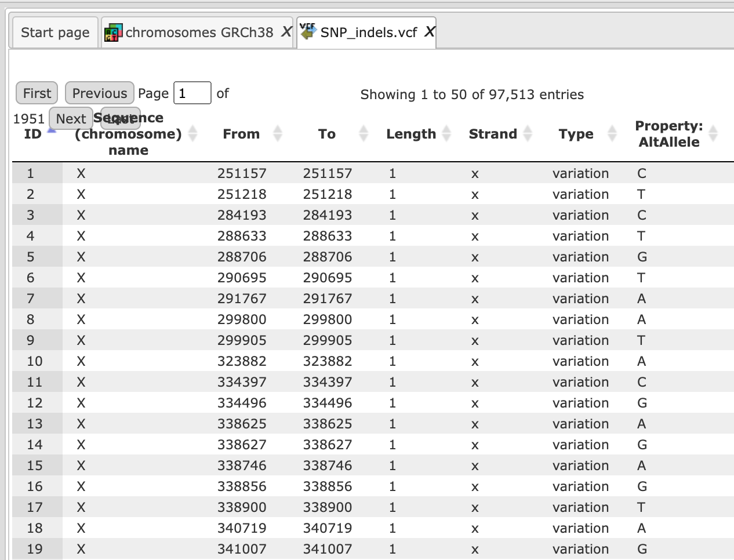This screenshot has height=560, width=734.
Task: Click From value 334496
Action: coord(242,403)
